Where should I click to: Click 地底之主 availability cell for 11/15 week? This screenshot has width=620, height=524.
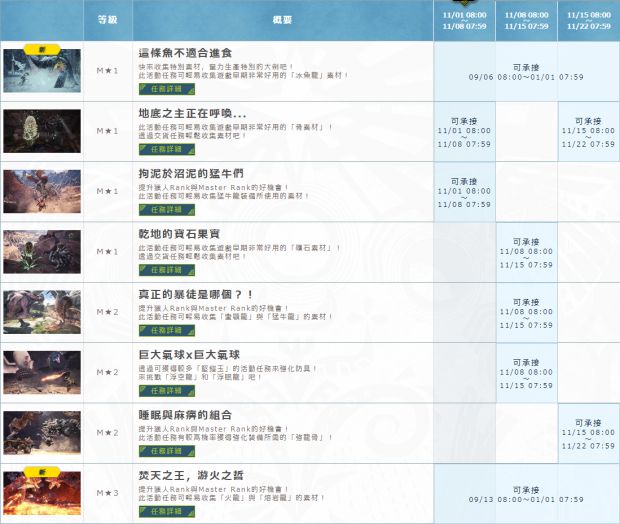(x=588, y=132)
